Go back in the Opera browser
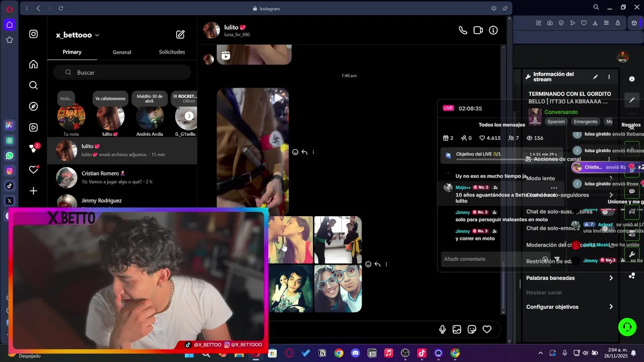The width and height of the screenshot is (644, 362). click(x=38, y=8)
